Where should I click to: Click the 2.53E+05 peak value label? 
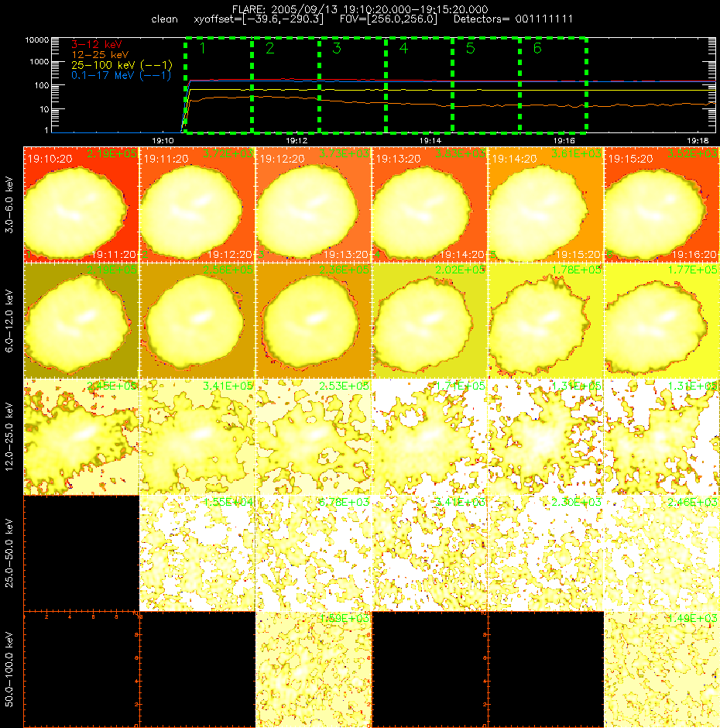[x=344, y=386]
